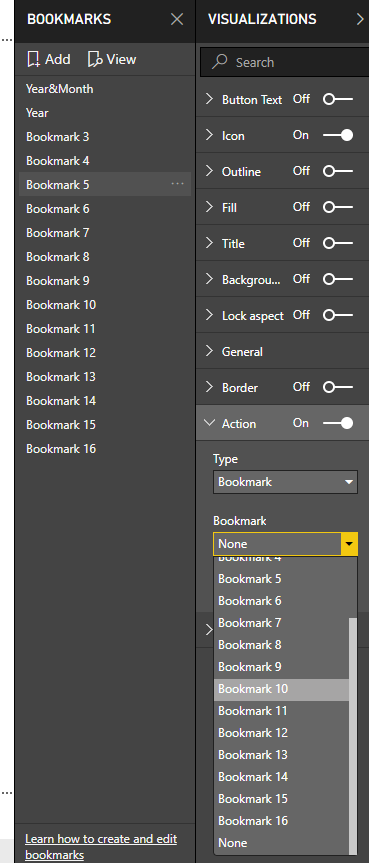The image size is (369, 863).
Task: Choose Bookmark 6 in dropdown list
Action: tap(281, 601)
